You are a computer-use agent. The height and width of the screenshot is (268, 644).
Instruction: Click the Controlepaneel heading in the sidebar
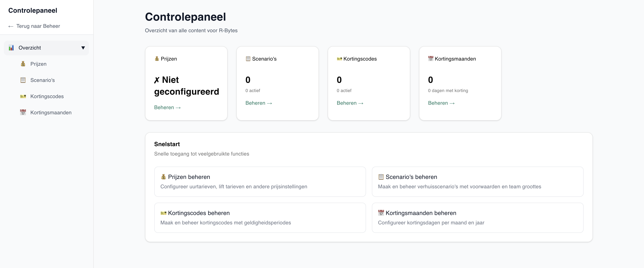(x=33, y=10)
